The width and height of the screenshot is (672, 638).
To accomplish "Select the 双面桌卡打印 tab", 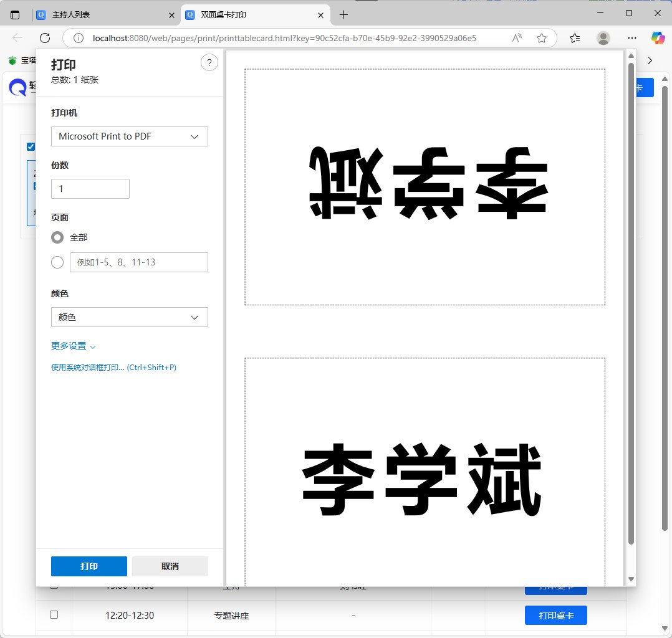I will (x=256, y=15).
